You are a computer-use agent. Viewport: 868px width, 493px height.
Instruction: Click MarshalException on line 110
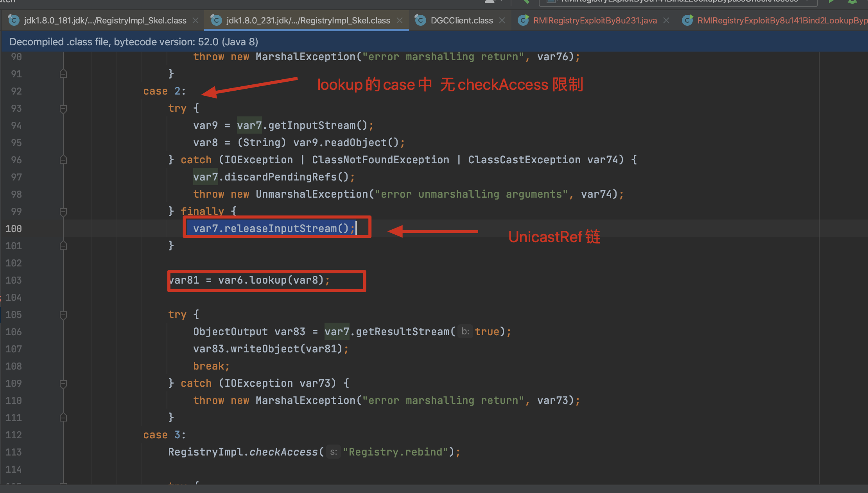coord(305,400)
